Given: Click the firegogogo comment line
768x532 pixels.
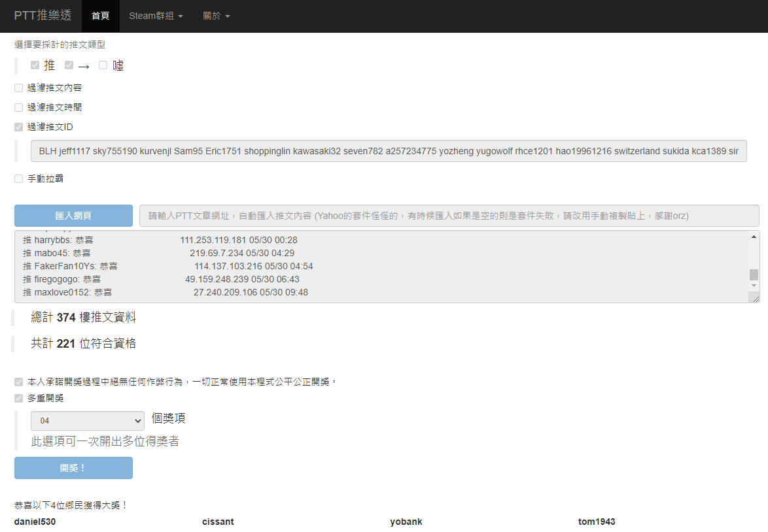Looking at the screenshot, I should click(161, 280).
